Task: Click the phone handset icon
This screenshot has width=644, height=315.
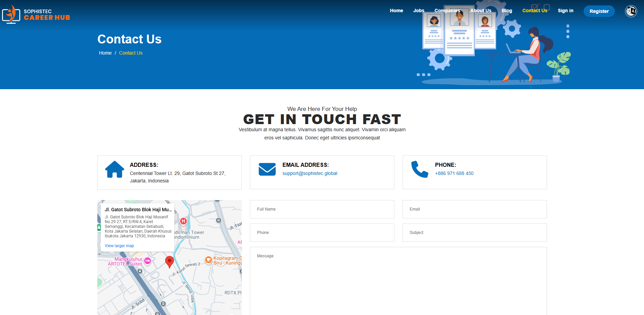Action: click(420, 169)
